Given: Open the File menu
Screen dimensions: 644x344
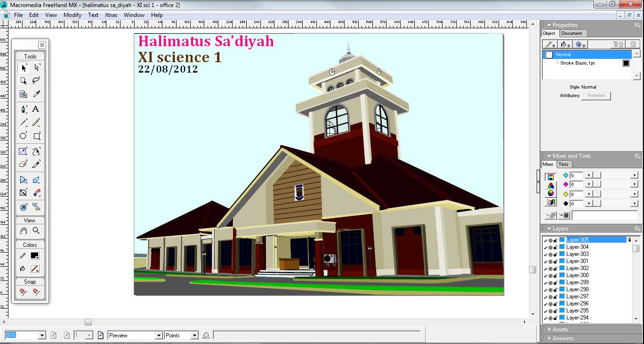Looking at the screenshot, I should coord(18,15).
